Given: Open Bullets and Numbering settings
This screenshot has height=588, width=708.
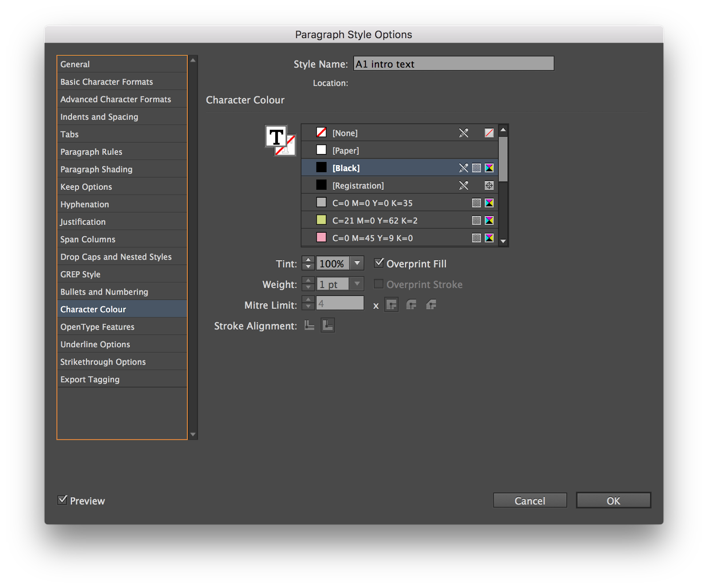Looking at the screenshot, I should (122, 292).
